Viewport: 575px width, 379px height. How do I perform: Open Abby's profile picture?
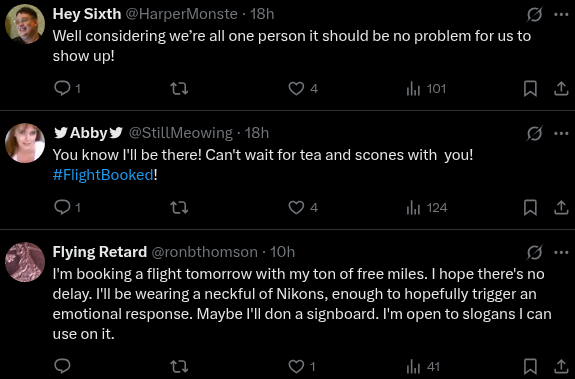pos(25,143)
